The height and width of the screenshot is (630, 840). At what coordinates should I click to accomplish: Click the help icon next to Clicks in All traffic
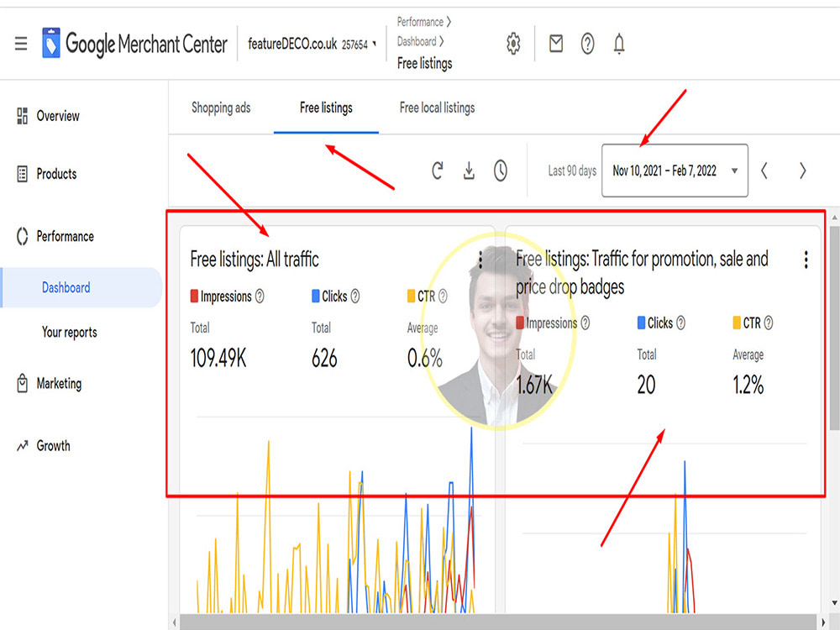[355, 297]
